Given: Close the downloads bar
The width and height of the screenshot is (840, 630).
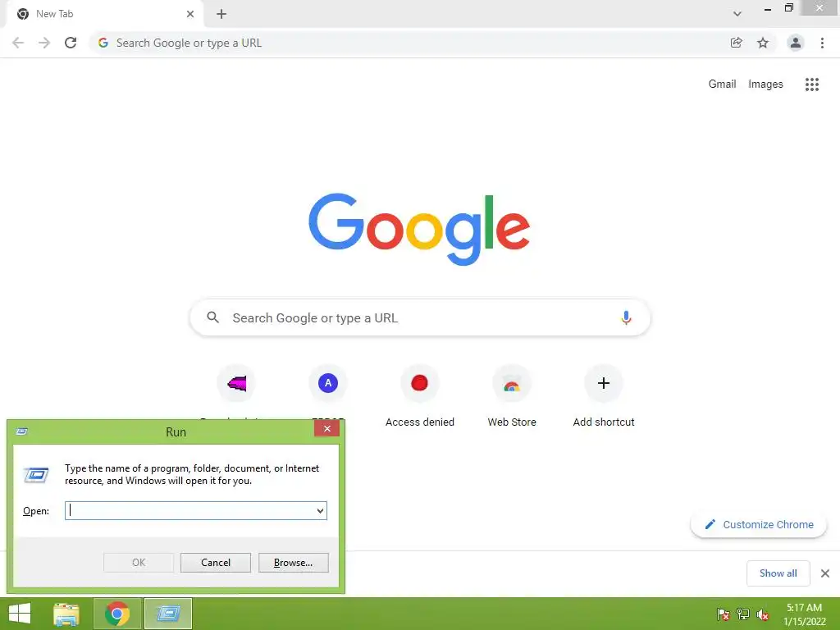Looking at the screenshot, I should [x=825, y=573].
